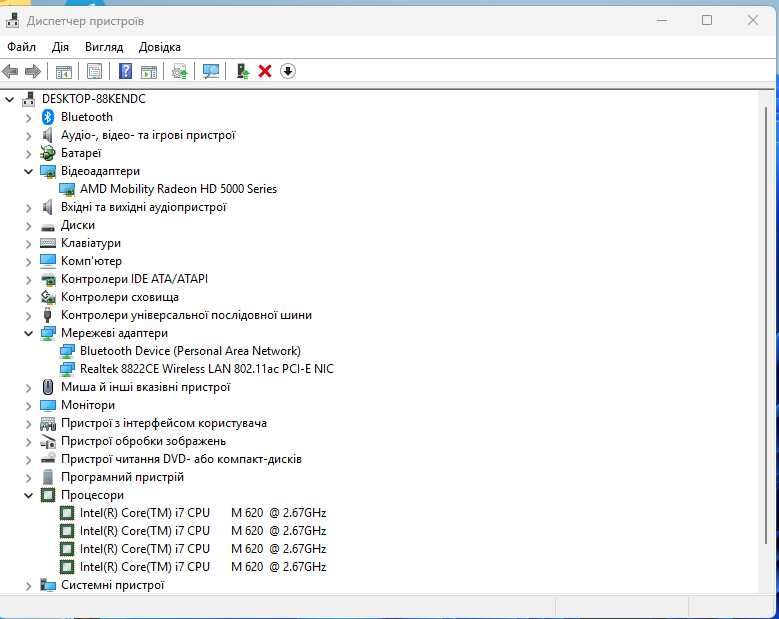This screenshot has width=779, height=619.
Task: Expand the Диски category
Action: [28, 226]
